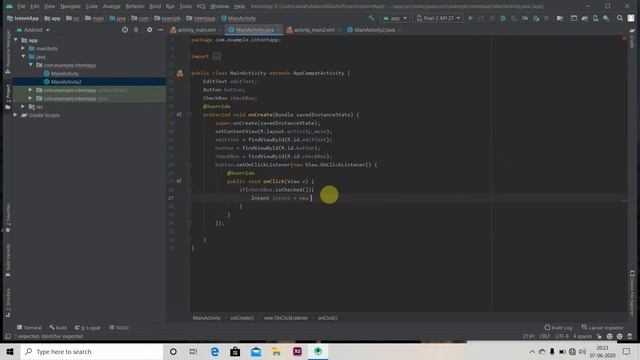Switch to MainActivity2.java tab
The height and width of the screenshot is (360, 640).
pos(374,30)
